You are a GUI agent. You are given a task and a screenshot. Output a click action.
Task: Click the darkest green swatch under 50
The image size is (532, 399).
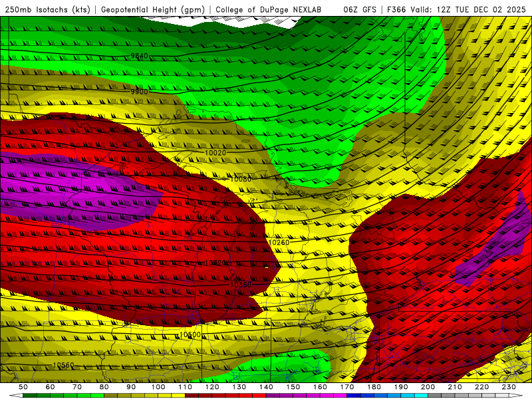30,396
